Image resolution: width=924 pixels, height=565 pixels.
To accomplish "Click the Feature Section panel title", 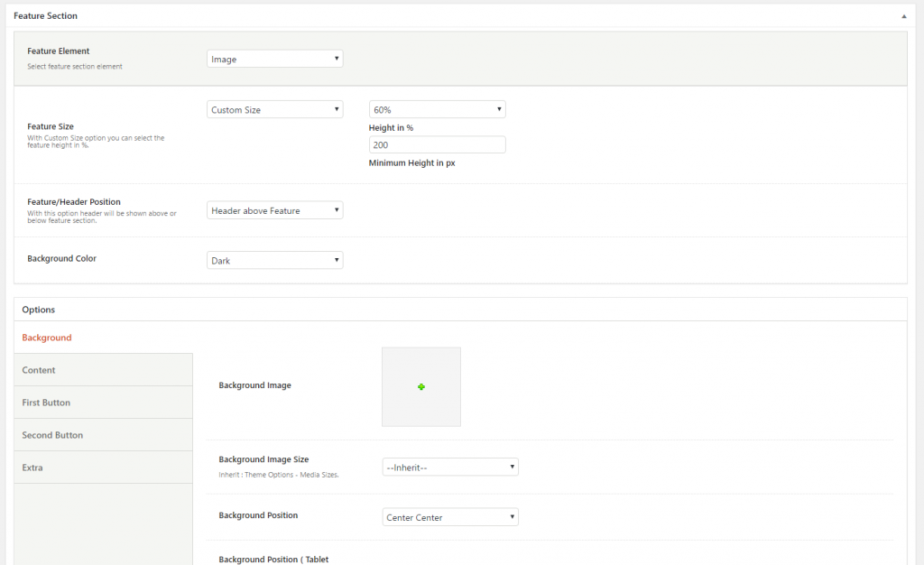I will [x=45, y=16].
